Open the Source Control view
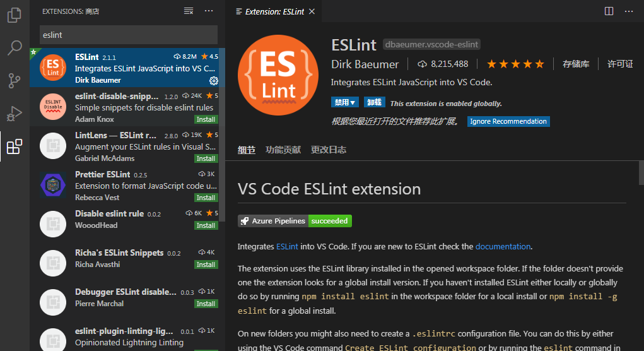This screenshot has width=644, height=351. point(15,81)
